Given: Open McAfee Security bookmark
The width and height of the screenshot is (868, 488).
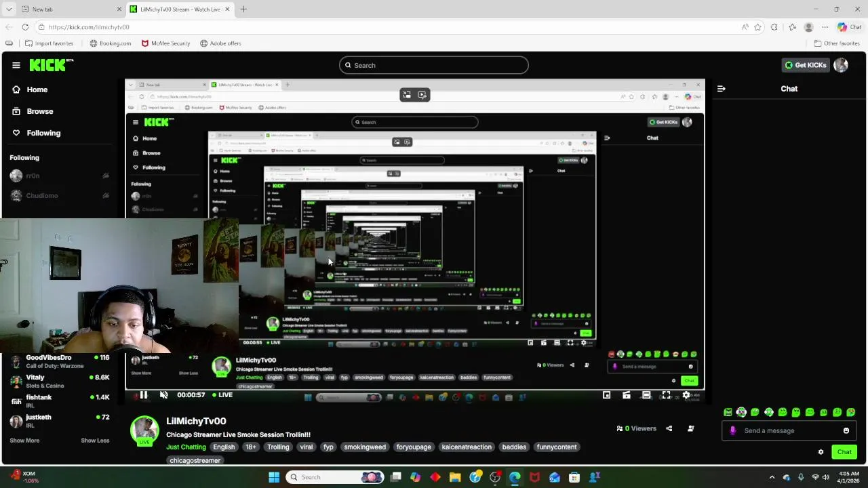Looking at the screenshot, I should (x=165, y=43).
